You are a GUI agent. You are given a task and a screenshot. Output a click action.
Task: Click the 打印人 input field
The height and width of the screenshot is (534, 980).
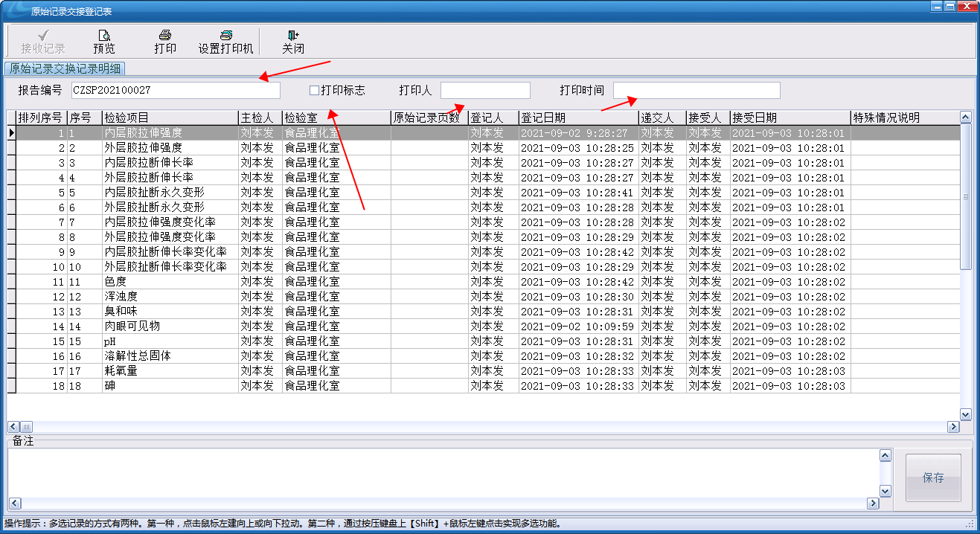[485, 91]
